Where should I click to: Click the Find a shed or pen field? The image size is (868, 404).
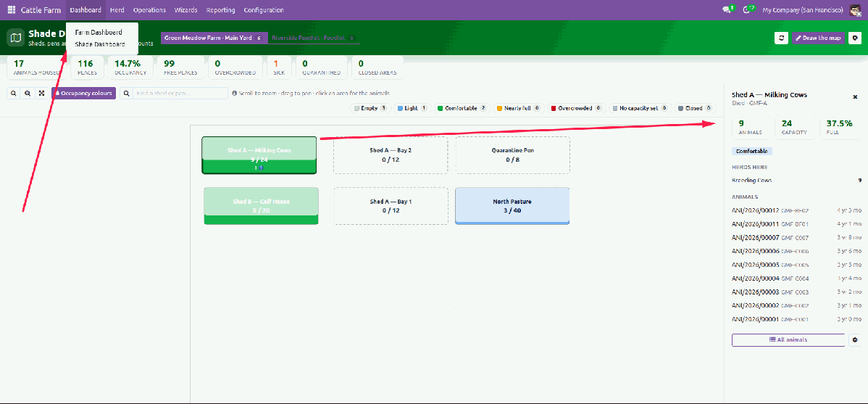point(180,93)
